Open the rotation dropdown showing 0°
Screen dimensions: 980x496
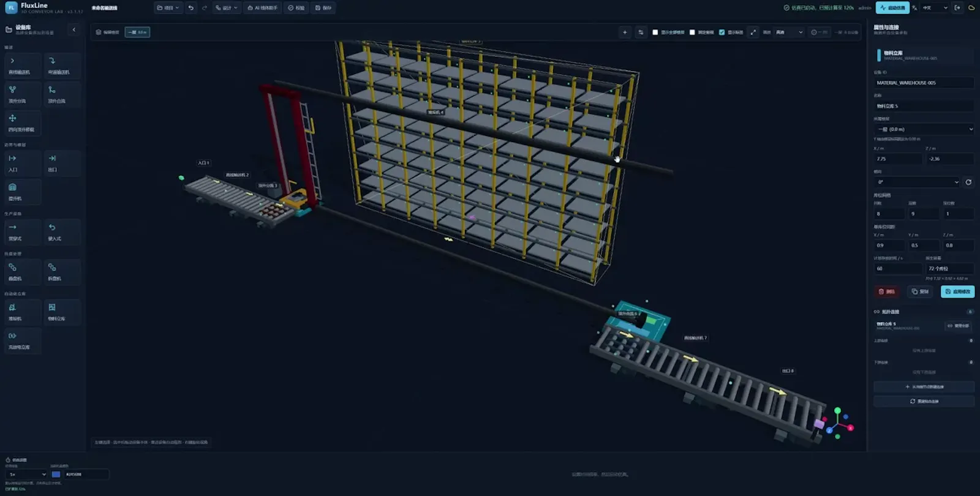(x=917, y=182)
